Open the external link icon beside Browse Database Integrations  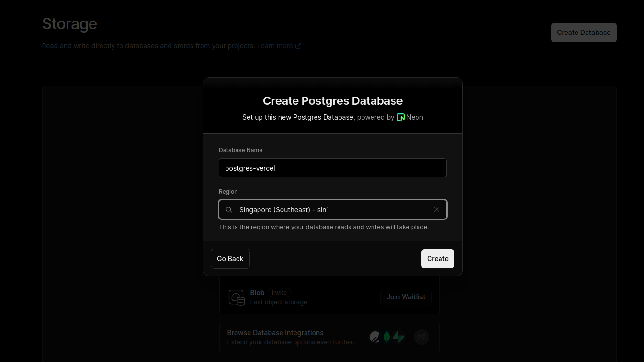coord(421,337)
